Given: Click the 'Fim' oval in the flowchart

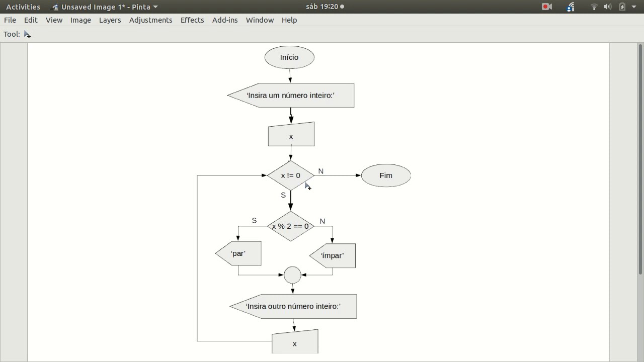Looking at the screenshot, I should click(386, 175).
